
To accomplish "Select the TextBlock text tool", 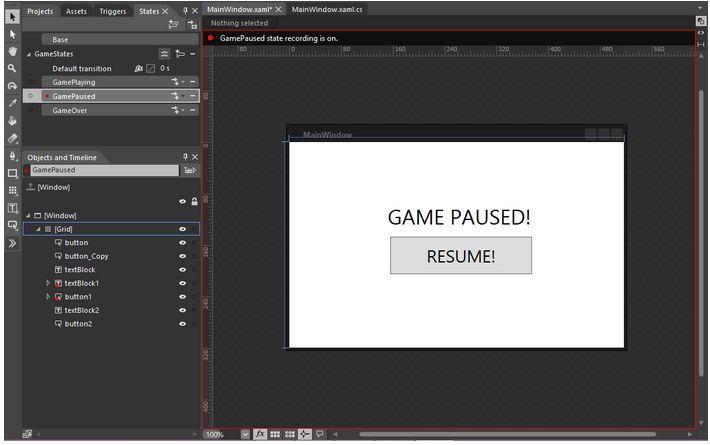I will coord(12,208).
